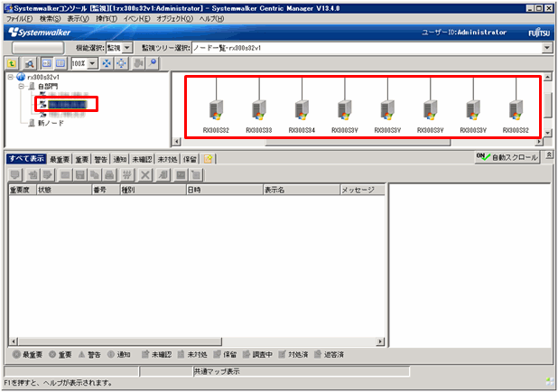Open the 100% zoom level dropdown
Screen dimensions: 558x392
coord(92,64)
